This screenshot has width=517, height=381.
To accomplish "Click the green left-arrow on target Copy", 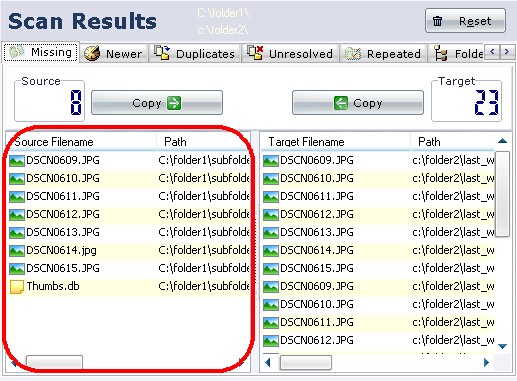I will 341,103.
